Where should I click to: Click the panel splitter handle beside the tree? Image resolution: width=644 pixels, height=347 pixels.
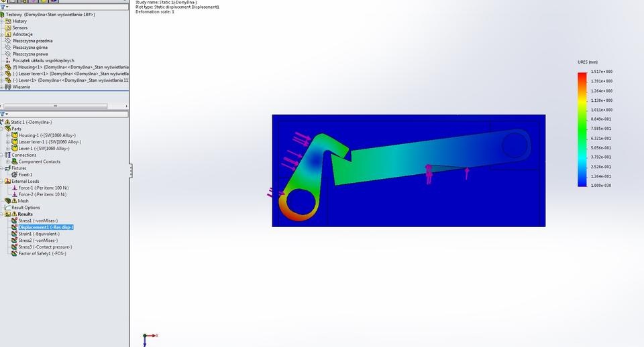pos(131,171)
